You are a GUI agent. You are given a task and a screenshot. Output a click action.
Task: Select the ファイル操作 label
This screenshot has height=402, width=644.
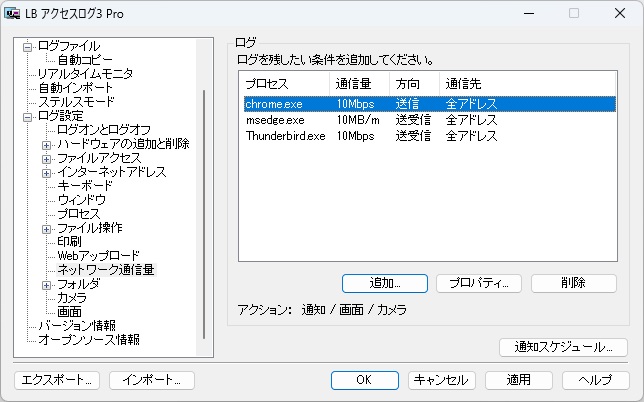click(x=90, y=228)
